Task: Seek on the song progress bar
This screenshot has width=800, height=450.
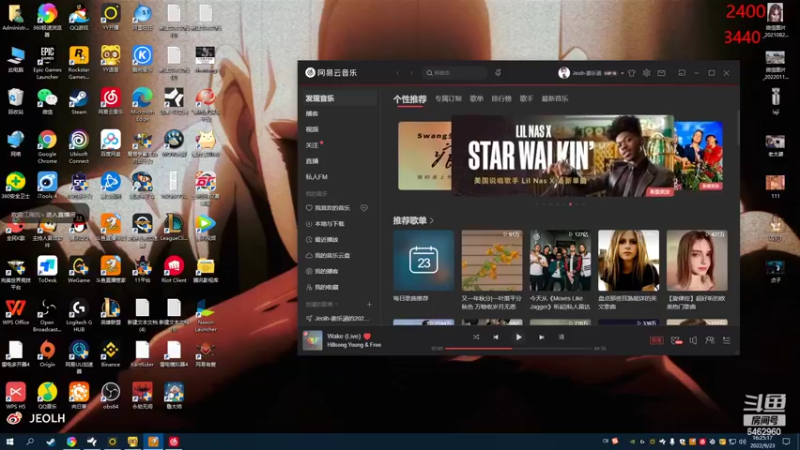Action: [x=519, y=348]
